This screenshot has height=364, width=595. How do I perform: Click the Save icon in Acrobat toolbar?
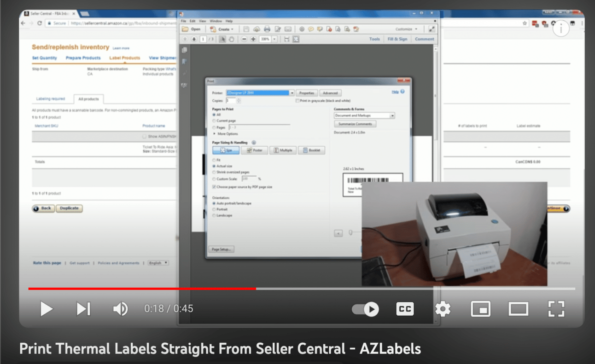coord(246,29)
